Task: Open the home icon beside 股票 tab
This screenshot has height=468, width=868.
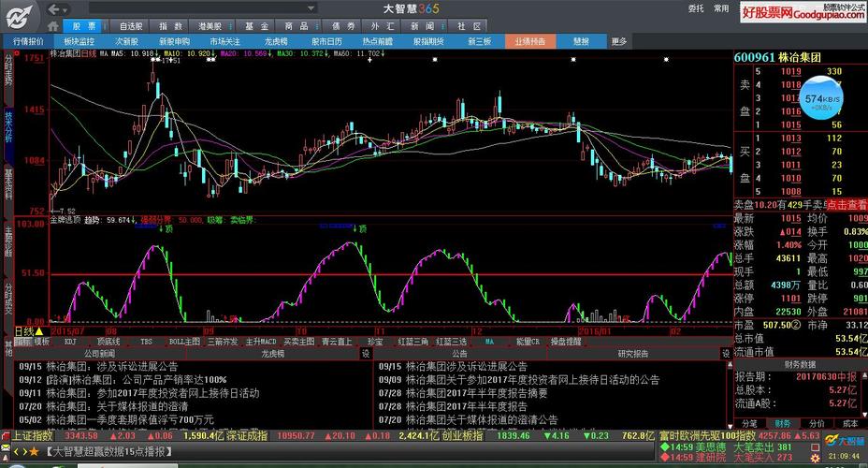Action: (x=53, y=26)
